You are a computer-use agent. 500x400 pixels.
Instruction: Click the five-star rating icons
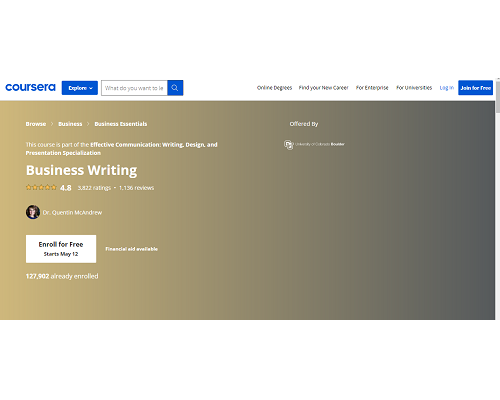coord(41,187)
